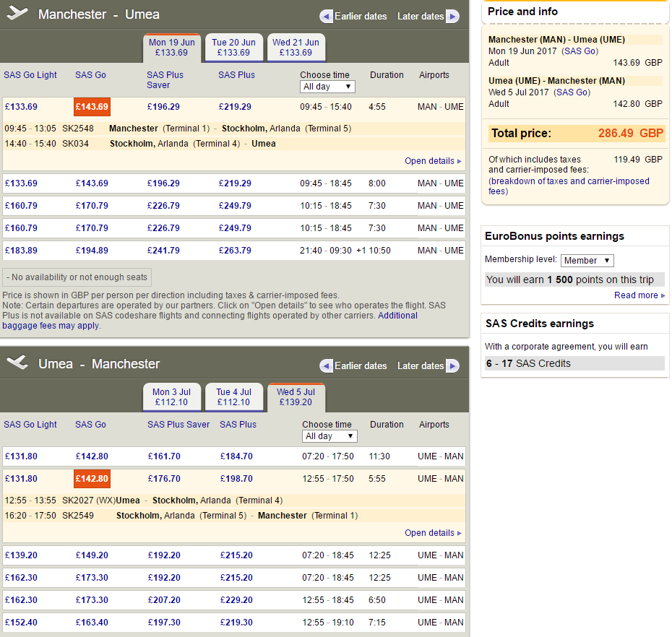
Task: Open the outbound Choose time dropdown
Action: [x=327, y=87]
